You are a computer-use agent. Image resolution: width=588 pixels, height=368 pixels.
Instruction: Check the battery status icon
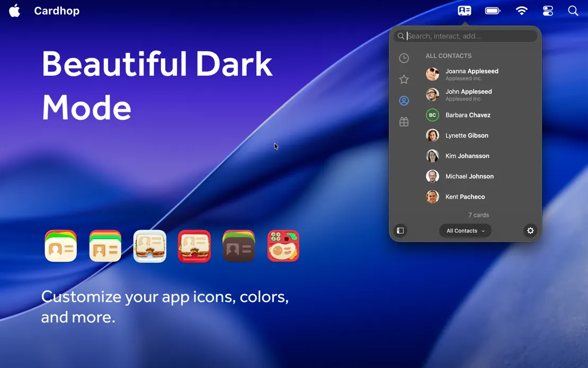pyautogui.click(x=492, y=11)
